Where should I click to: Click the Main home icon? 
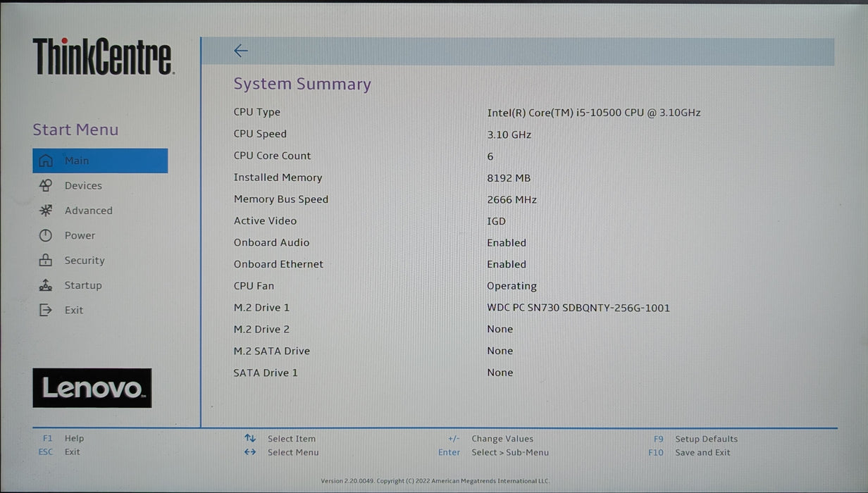[x=46, y=161]
